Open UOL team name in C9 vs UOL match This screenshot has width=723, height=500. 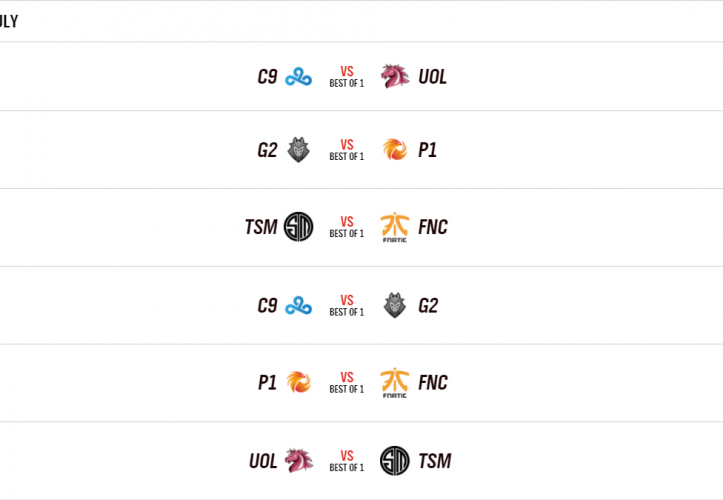tap(432, 76)
